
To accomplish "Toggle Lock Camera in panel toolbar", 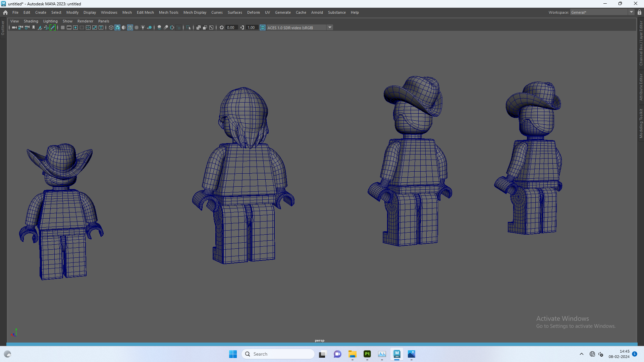I will coord(21,27).
